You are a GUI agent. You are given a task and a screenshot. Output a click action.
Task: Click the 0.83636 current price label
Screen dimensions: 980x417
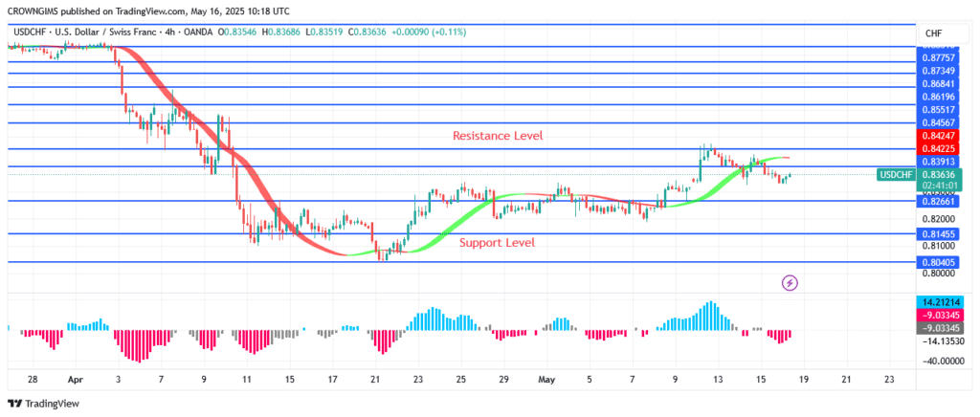coord(940,175)
